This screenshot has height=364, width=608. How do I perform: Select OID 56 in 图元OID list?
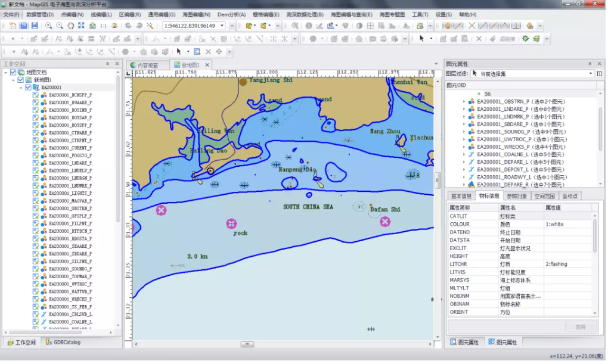(488, 94)
